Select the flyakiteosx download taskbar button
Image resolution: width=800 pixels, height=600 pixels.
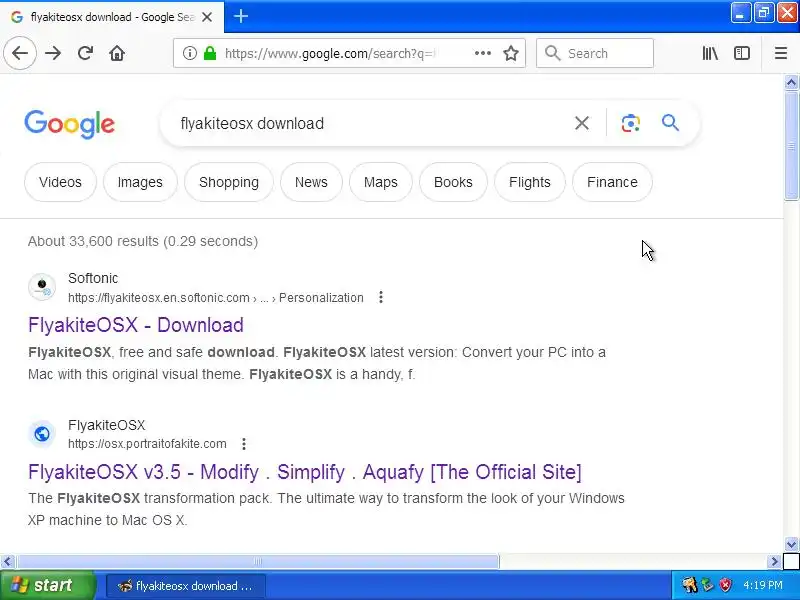pos(186,586)
